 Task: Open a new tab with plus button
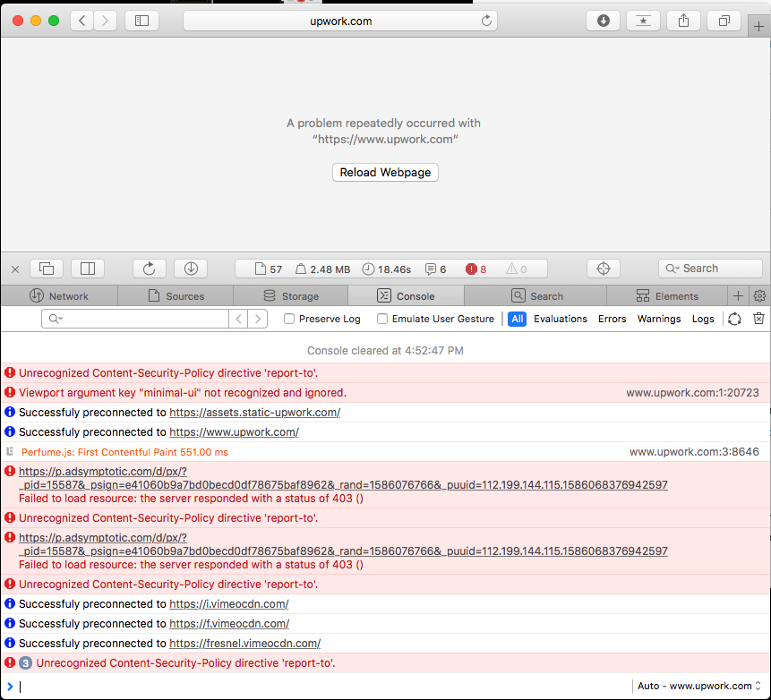(758, 26)
